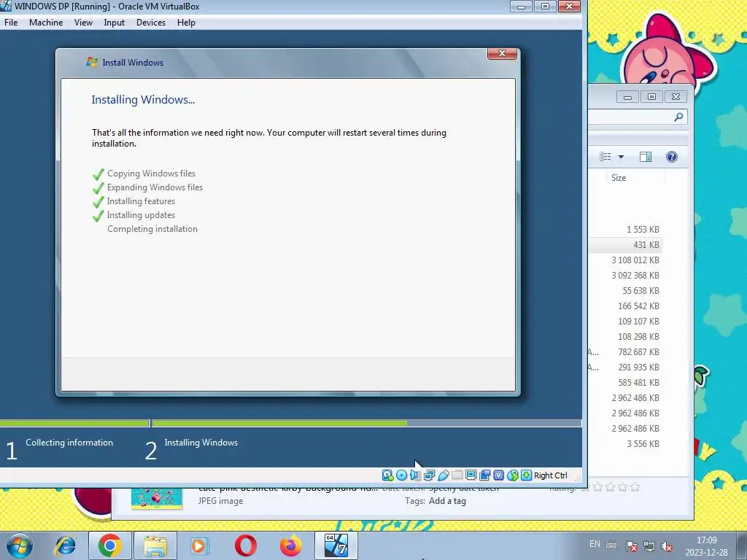747x560 pixels.
Task: Click the hard disk activity indicator icon
Action: click(388, 475)
